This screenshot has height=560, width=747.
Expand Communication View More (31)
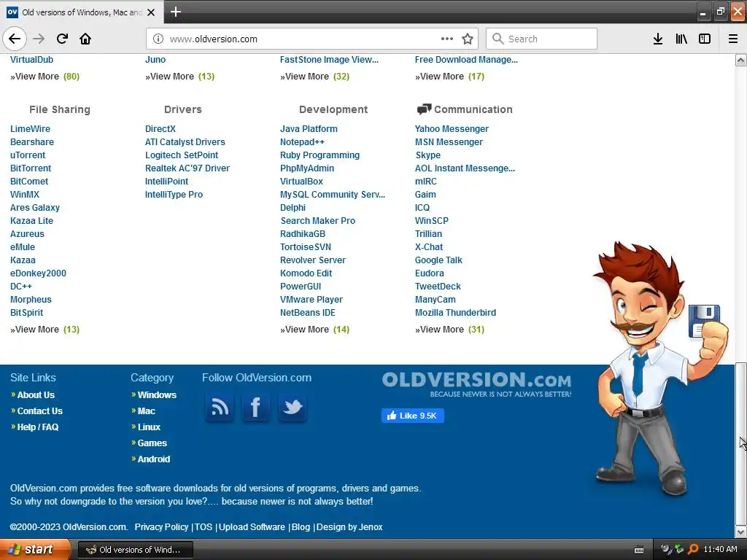(449, 330)
